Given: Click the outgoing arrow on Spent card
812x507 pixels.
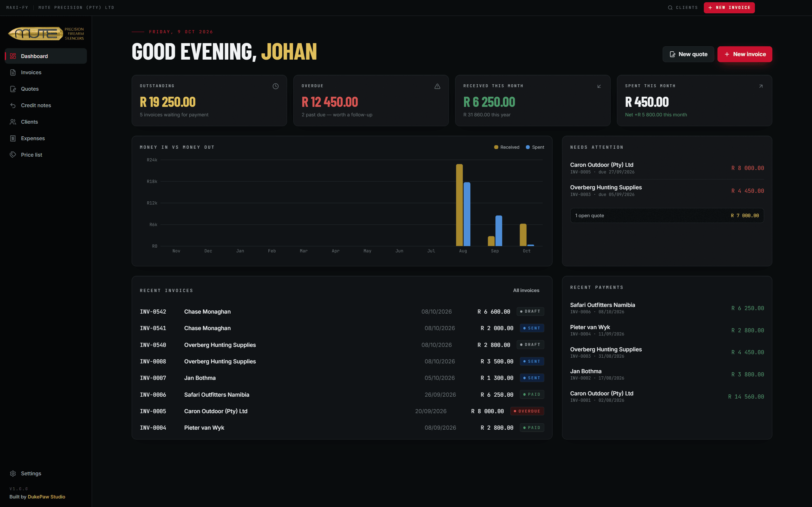Looking at the screenshot, I should (761, 86).
